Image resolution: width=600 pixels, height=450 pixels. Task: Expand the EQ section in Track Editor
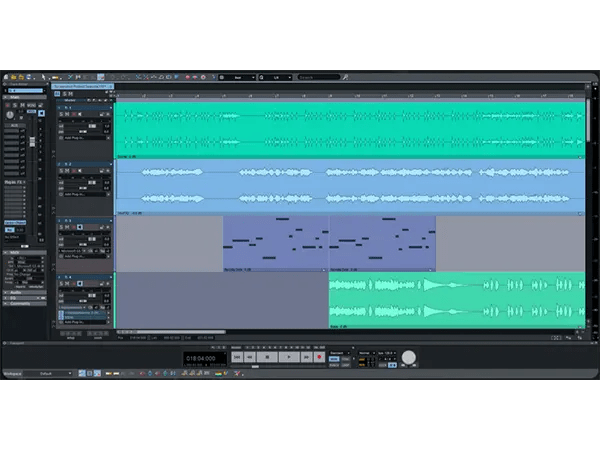[x=6, y=298]
